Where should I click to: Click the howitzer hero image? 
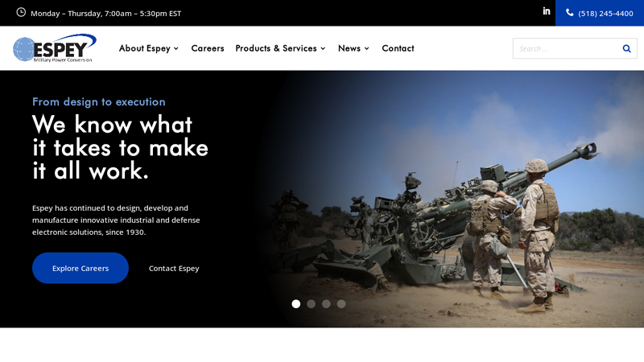pos(452,199)
